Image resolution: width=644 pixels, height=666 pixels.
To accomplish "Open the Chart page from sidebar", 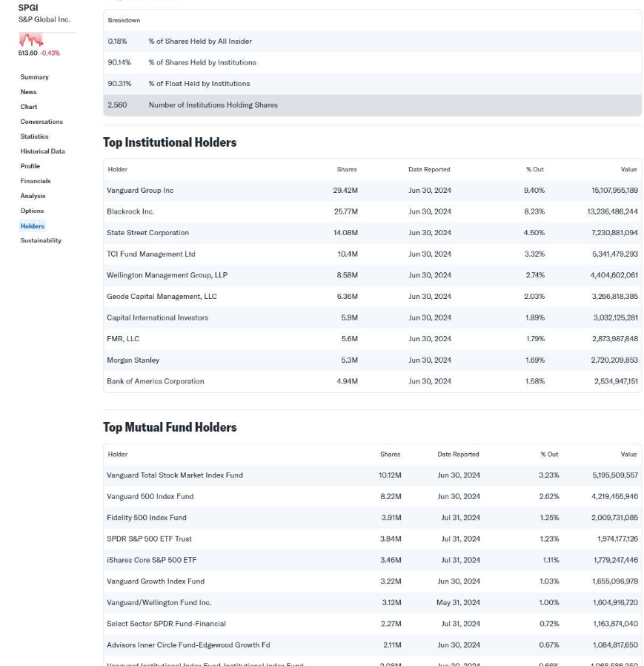I will click(28, 107).
